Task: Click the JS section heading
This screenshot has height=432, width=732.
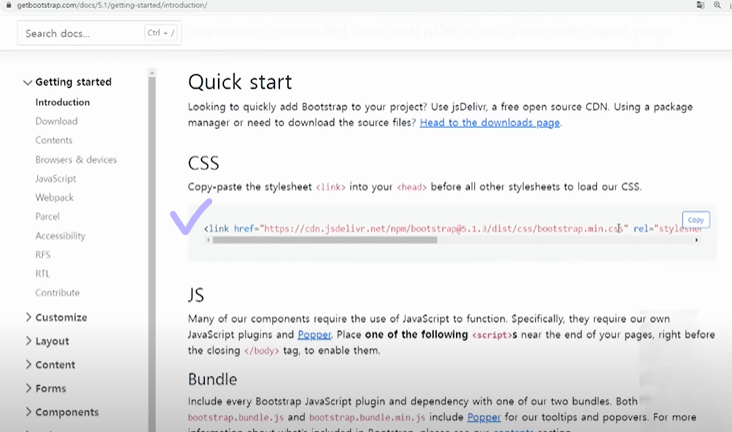Action: 196,295
